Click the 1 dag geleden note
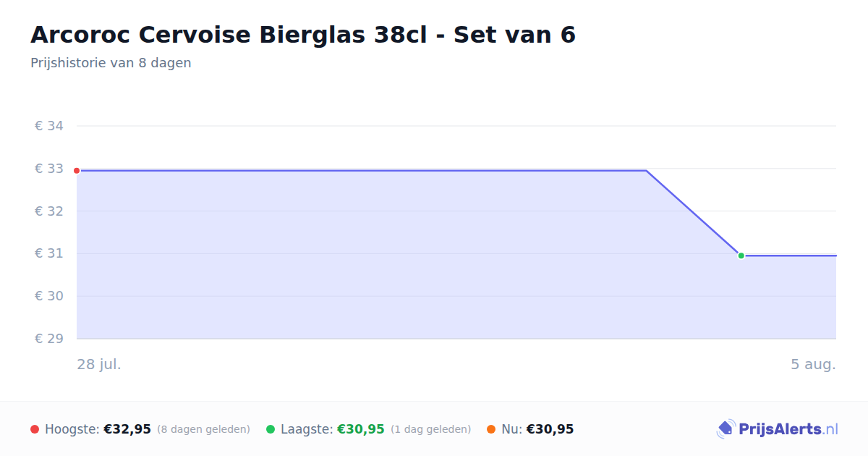Screen dimensions: 868x456 [431, 429]
